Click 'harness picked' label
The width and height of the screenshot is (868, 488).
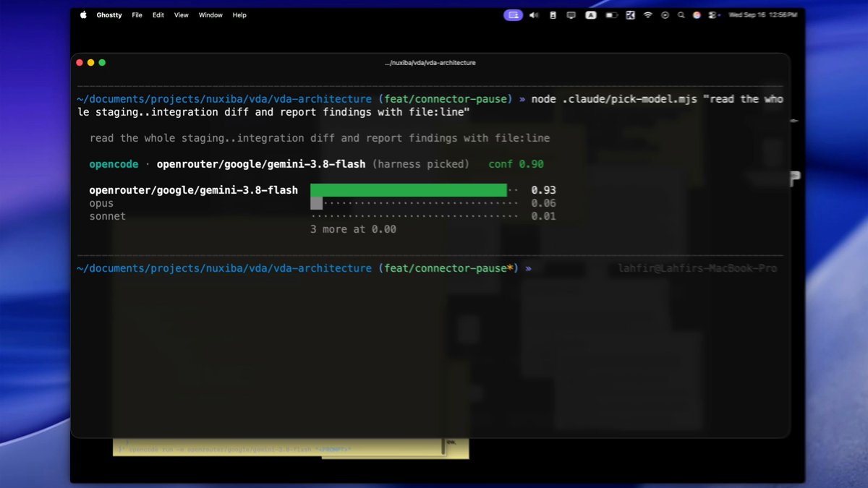point(421,164)
